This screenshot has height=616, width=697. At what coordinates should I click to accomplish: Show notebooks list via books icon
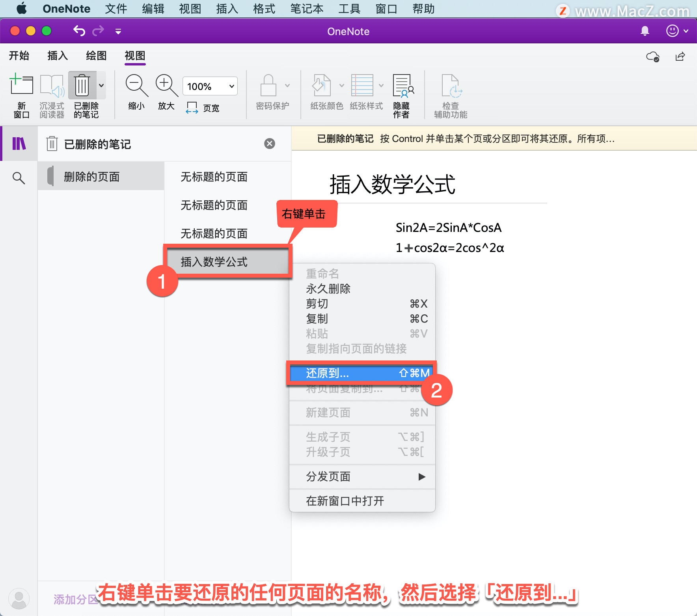[x=19, y=144]
